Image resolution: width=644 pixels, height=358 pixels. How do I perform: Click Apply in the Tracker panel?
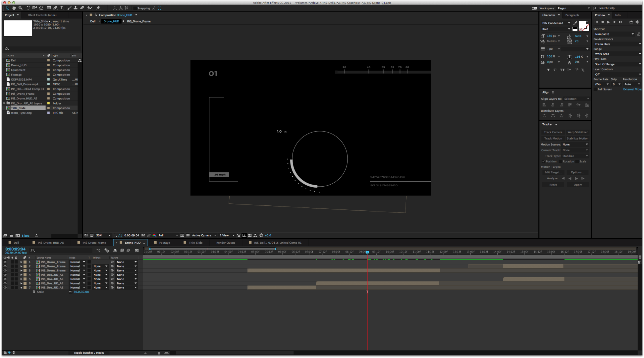[x=578, y=185]
